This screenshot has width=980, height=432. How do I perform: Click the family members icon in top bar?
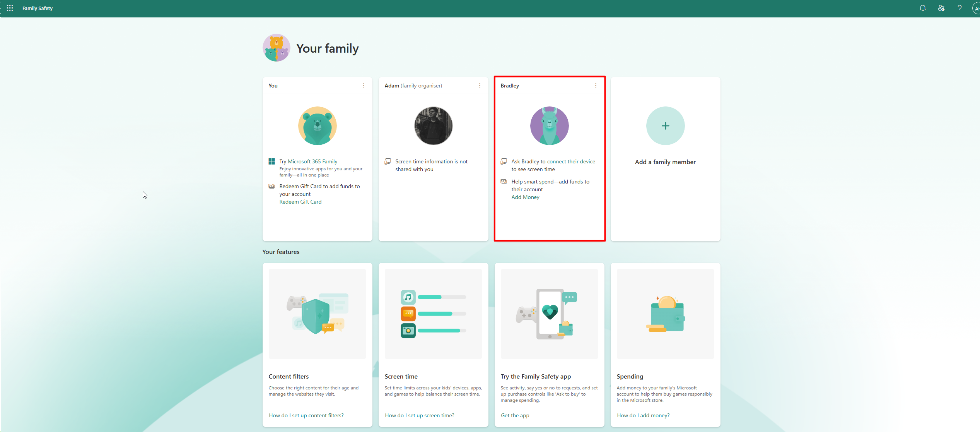(941, 8)
